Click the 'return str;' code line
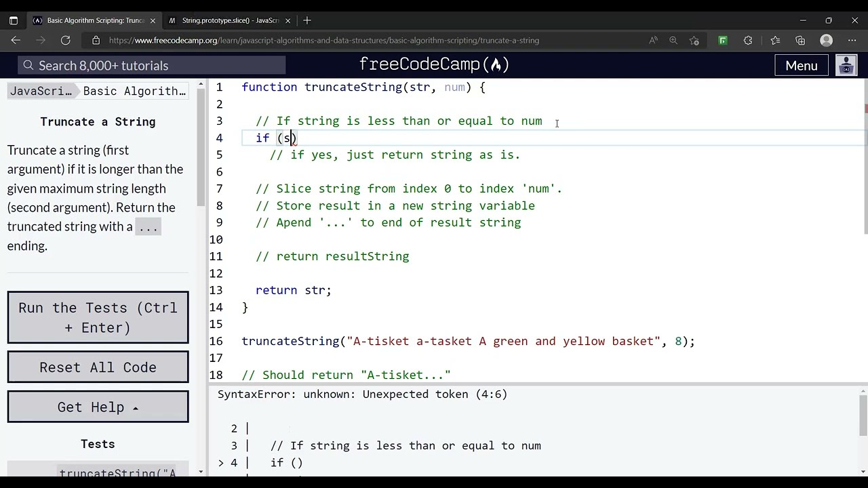Screen dimensions: 868x488 [x=293, y=290]
